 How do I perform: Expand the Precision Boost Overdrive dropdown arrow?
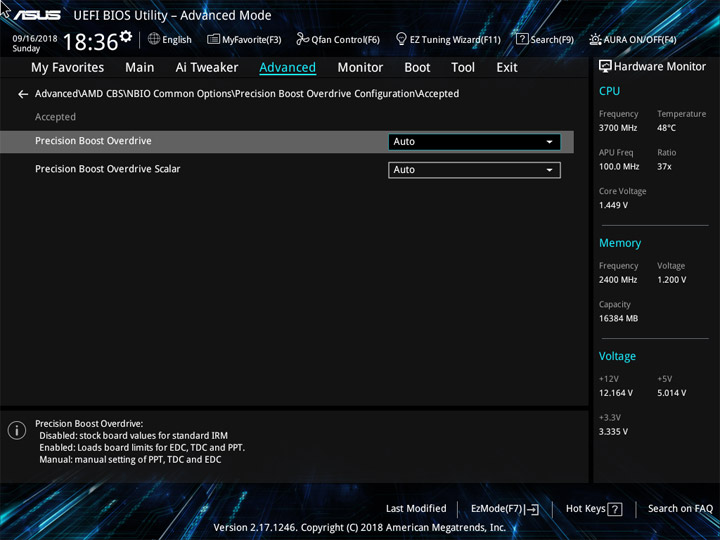point(549,142)
